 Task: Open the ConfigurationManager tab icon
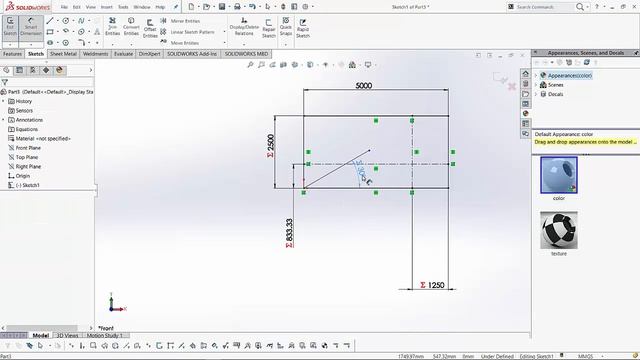(x=33, y=70)
